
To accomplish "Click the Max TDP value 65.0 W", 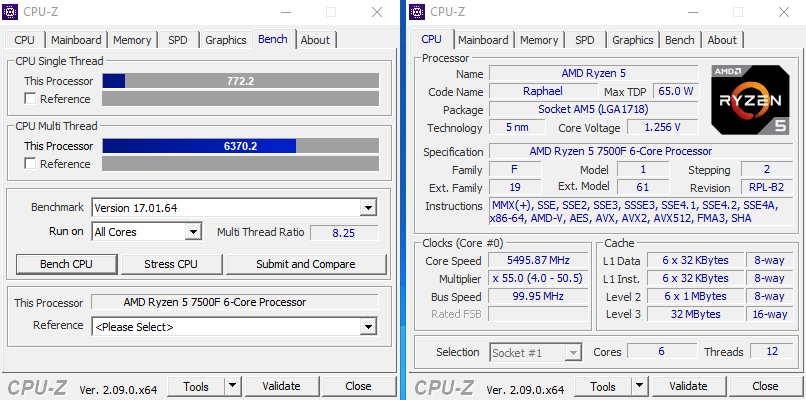I will [x=676, y=92].
